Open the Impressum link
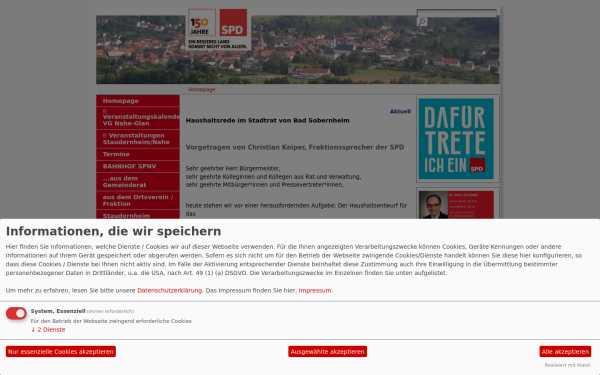Viewport: 600px width, 375px height. (x=315, y=290)
